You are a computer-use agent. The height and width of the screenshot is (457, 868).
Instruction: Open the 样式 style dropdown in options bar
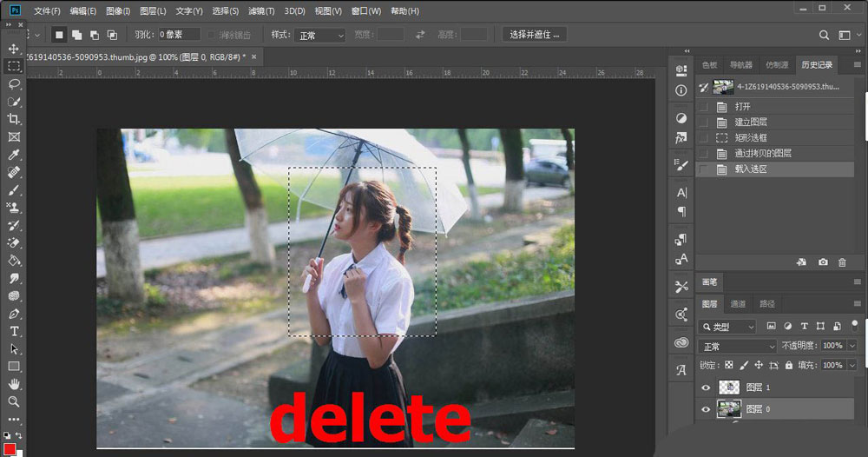click(319, 35)
